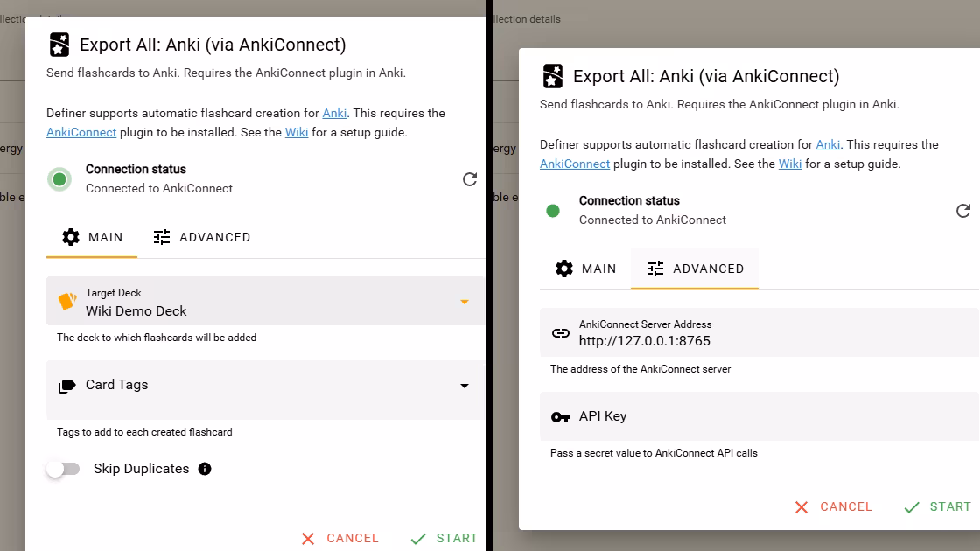Open the Anki link in right dialog
This screenshot has width=980, height=551.
[828, 145]
